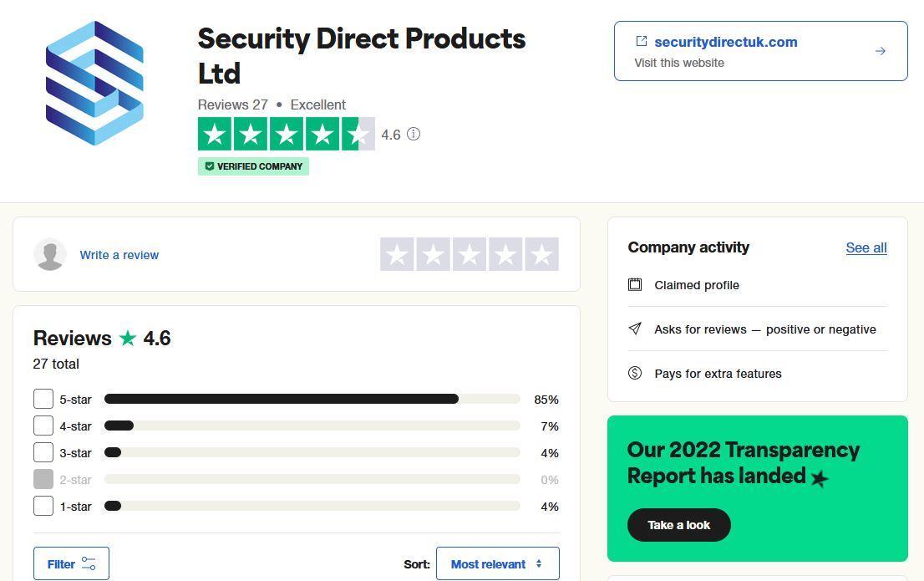Click the 85% five-star rating bar
This screenshot has width=924, height=581.
tap(312, 399)
